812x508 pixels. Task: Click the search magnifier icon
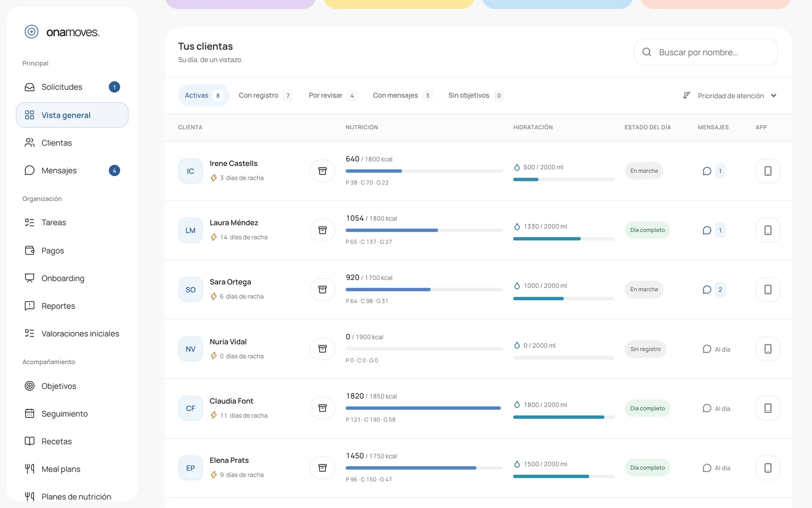coord(647,52)
